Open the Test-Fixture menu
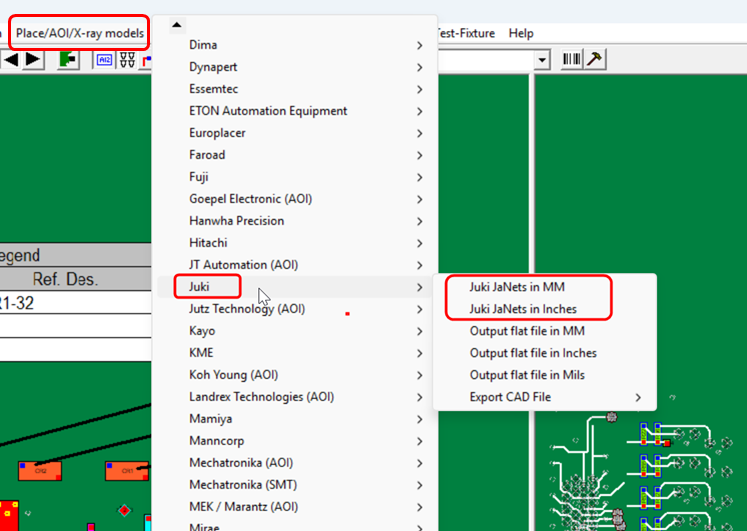747x531 pixels. click(466, 33)
